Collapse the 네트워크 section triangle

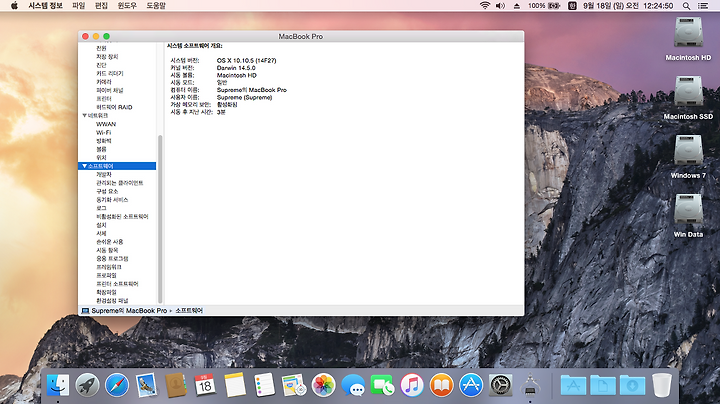click(84, 116)
